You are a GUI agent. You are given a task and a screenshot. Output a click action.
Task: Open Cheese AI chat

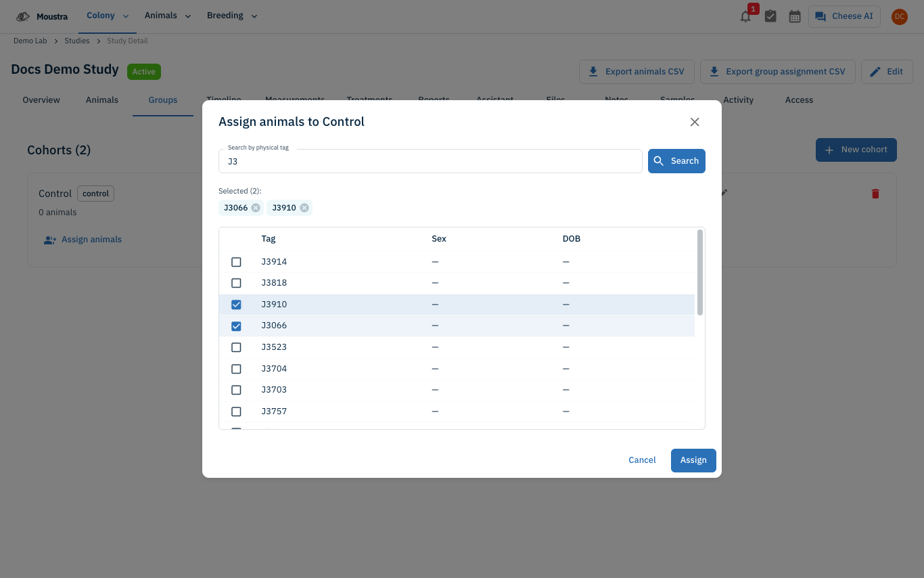844,16
